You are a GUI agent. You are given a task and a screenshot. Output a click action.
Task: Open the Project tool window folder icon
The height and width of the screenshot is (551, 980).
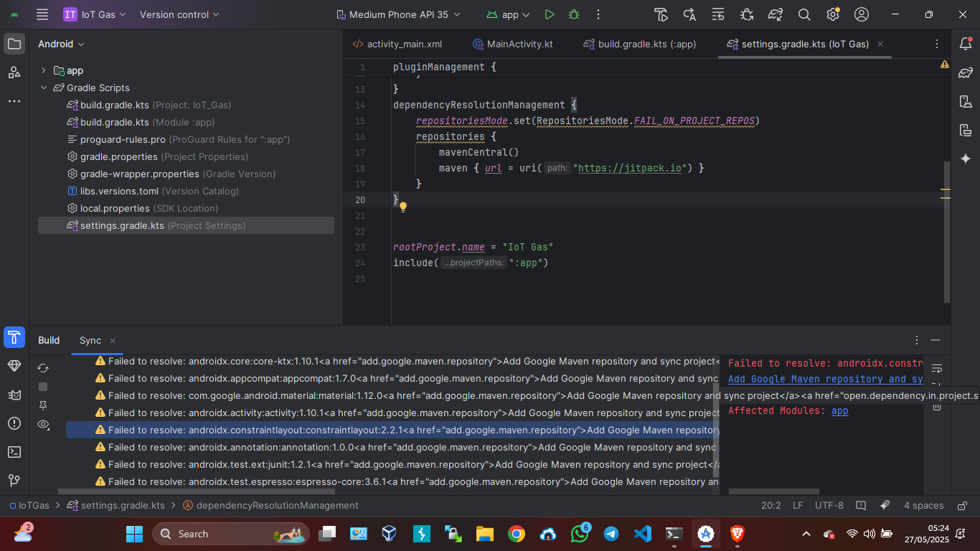pyautogui.click(x=14, y=44)
